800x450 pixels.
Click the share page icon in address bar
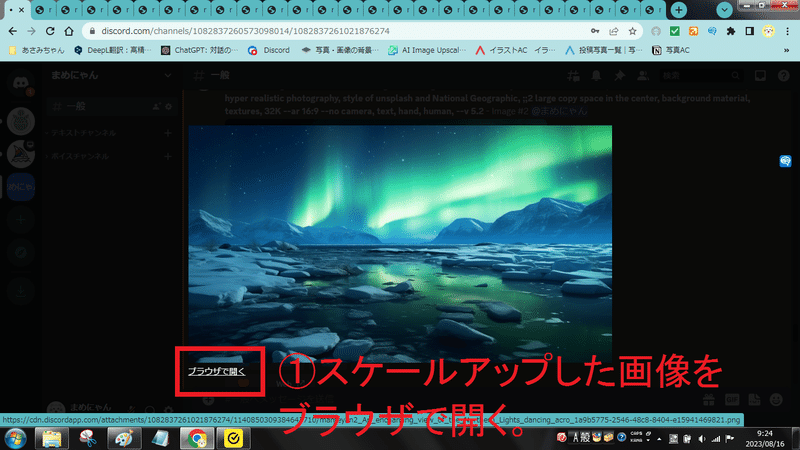click(x=614, y=31)
